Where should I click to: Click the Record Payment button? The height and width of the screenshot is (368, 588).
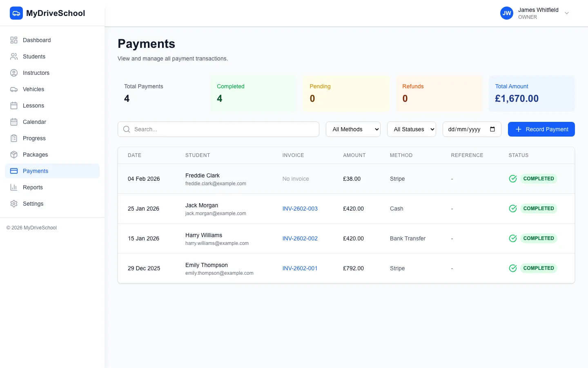541,129
